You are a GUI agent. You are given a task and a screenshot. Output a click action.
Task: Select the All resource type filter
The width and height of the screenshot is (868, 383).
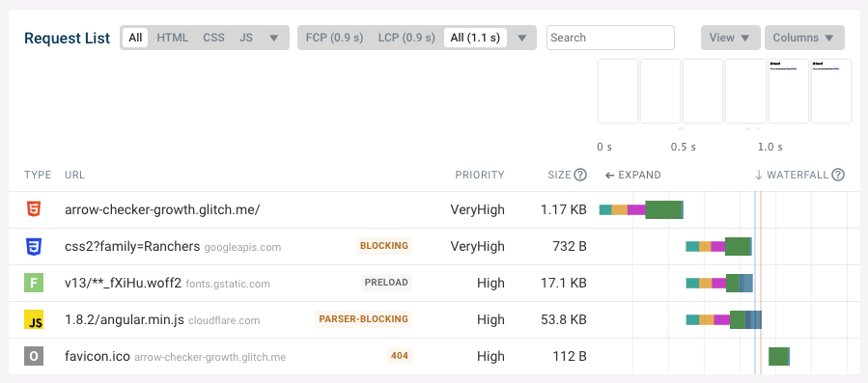tap(135, 38)
